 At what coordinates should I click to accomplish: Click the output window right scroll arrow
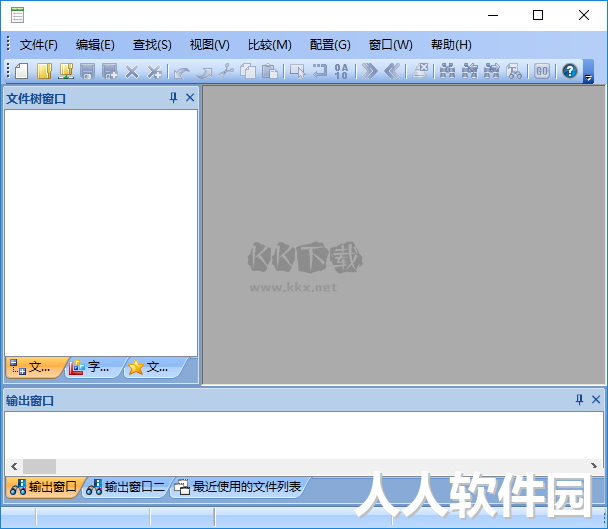[x=594, y=466]
